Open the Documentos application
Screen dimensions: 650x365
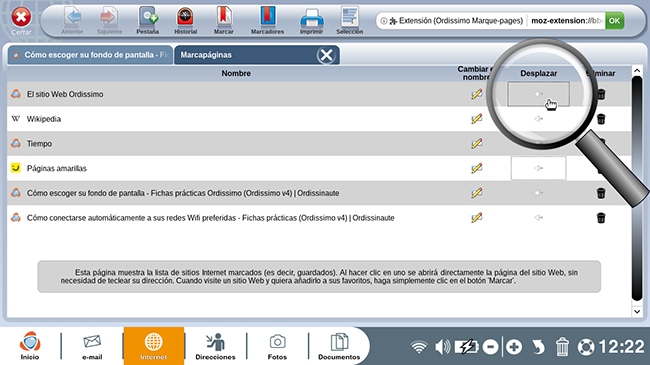coord(339,346)
